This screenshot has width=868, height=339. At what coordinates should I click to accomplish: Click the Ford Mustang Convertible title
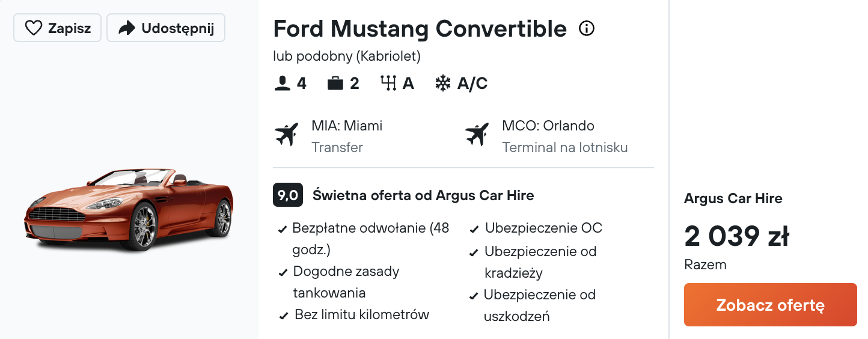[420, 28]
